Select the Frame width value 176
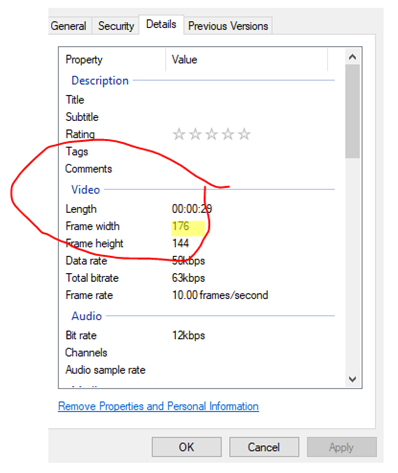The image size is (398, 473). coord(181,226)
